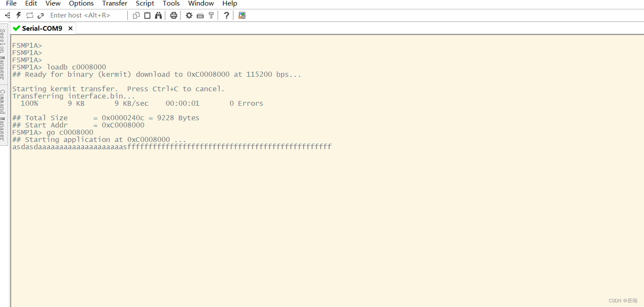Select the Serial-COM9 session tab
644x307 pixels.
point(42,28)
